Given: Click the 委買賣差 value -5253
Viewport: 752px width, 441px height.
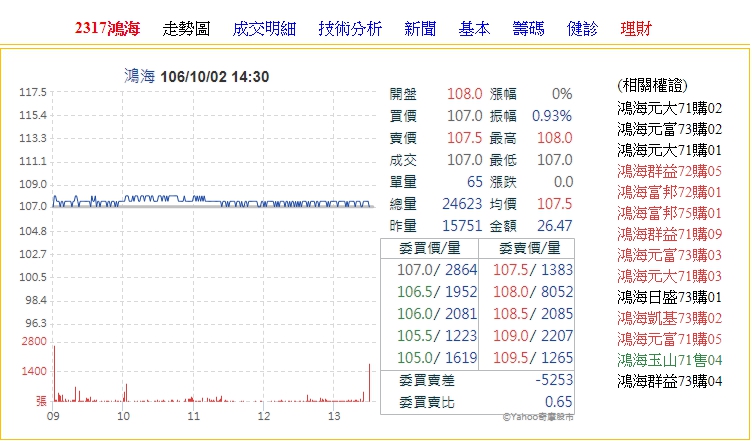Looking at the screenshot, I should pyautogui.click(x=554, y=380).
